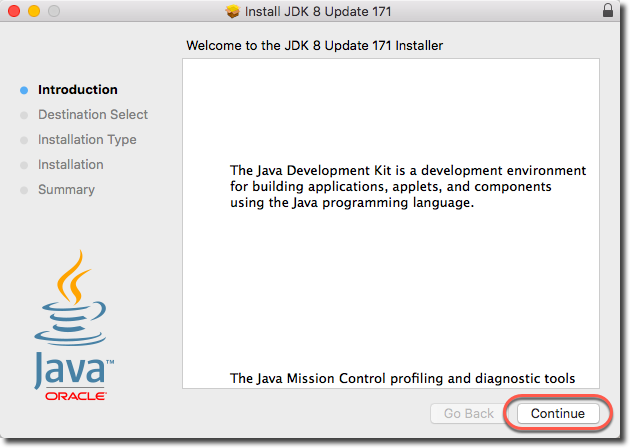Select the Summary step
630x448 pixels.
tap(66, 189)
